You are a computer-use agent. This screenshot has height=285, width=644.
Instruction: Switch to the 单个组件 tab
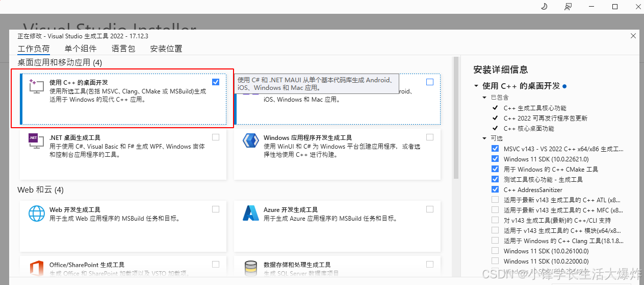click(x=81, y=49)
